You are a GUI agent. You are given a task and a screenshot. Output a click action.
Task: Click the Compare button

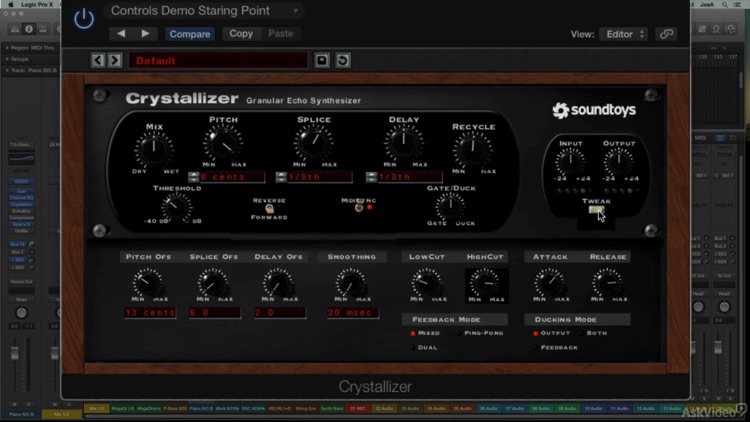189,34
